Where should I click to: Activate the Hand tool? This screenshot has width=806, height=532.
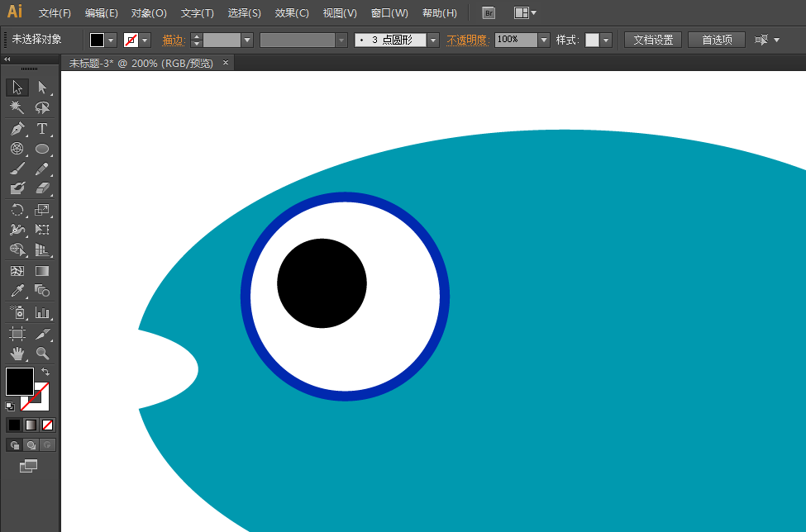tap(17, 354)
